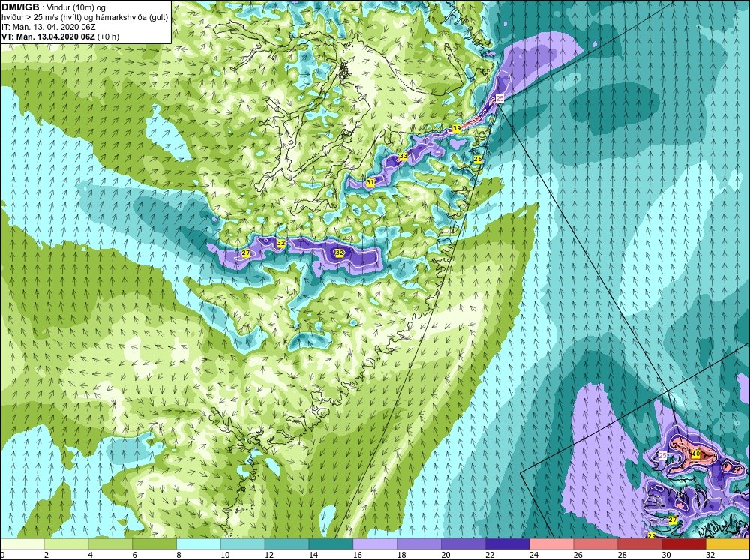The image size is (750, 560).
Task: Click the legend scale tick label '24'
Action: coord(534,555)
